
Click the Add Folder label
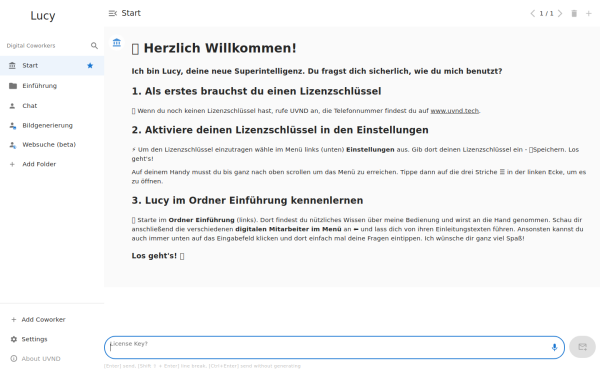(39, 164)
